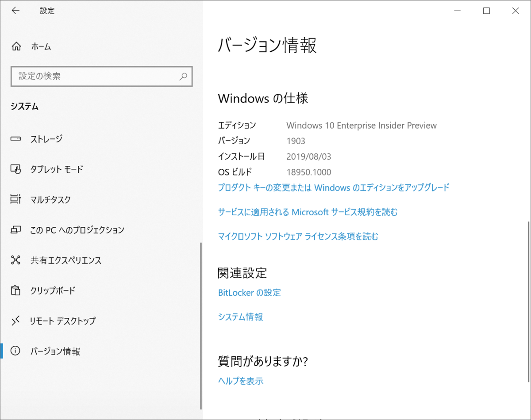This screenshot has height=420, width=531.
Task: Select the install date 2019/08/03
Action: 309,157
